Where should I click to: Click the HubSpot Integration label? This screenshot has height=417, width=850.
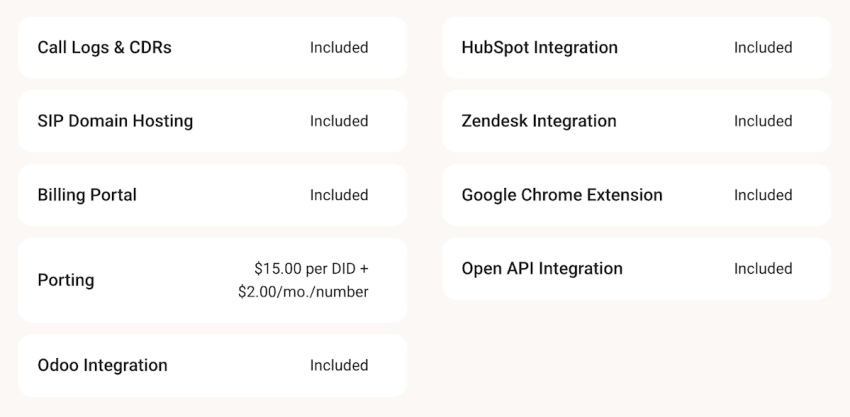(539, 48)
